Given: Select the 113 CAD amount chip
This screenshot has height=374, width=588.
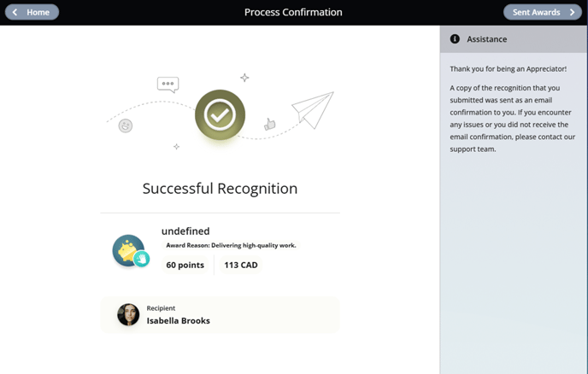Looking at the screenshot, I should 241,265.
